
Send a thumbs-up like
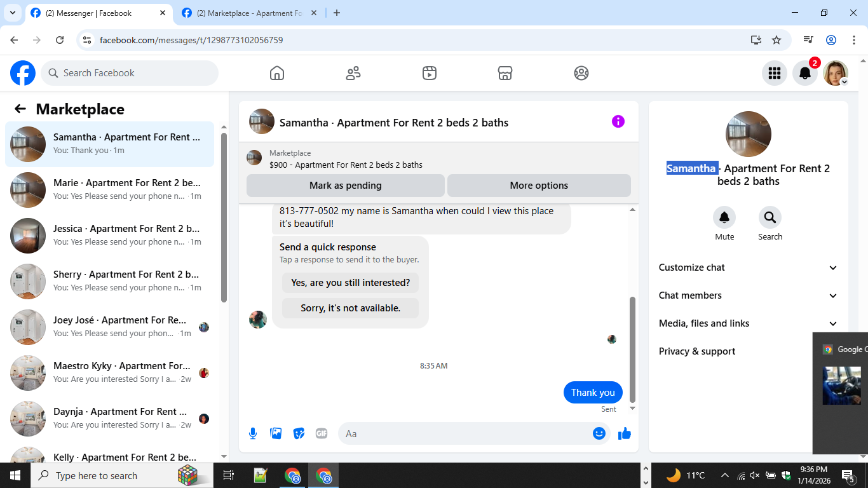coord(625,433)
